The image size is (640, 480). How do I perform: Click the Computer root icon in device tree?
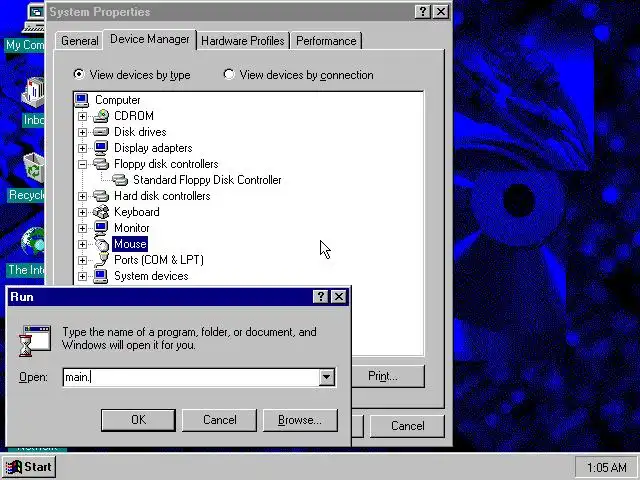[x=82, y=100]
